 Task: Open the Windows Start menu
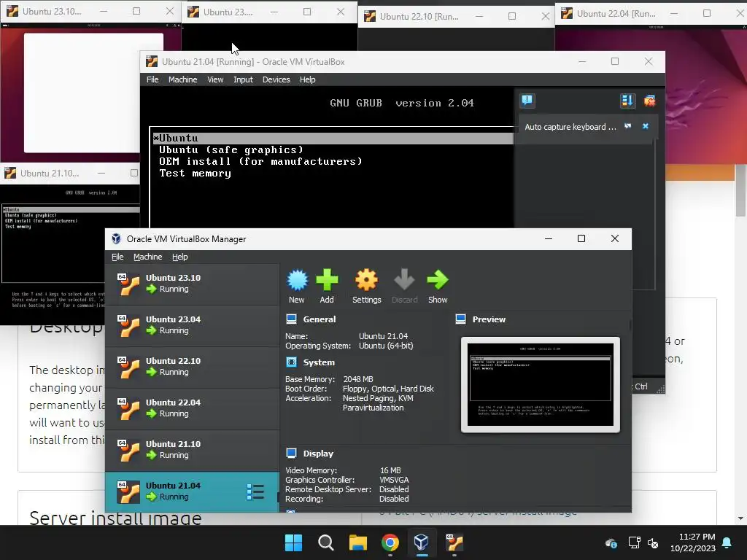tap(293, 542)
